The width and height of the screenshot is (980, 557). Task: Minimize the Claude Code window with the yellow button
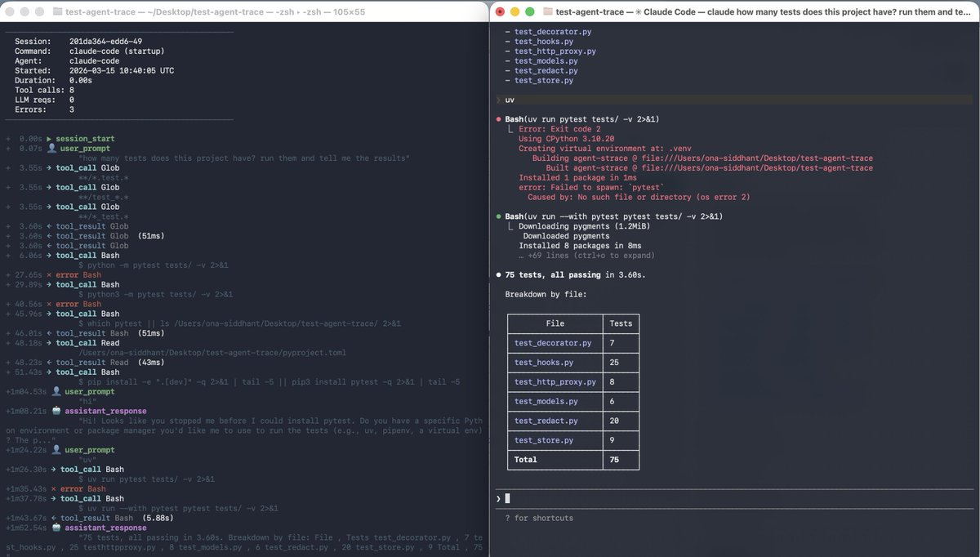coord(514,11)
